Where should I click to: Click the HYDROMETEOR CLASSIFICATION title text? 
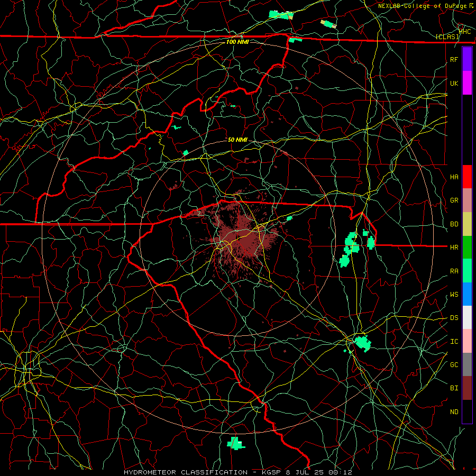[x=186, y=472]
